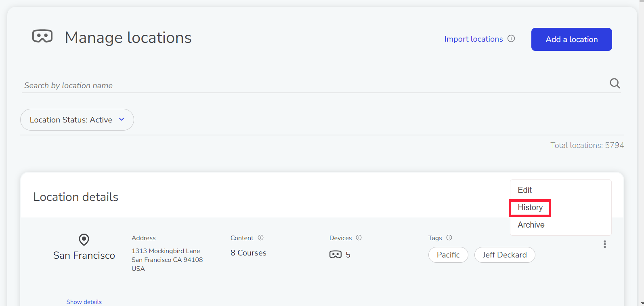Click the Add a location button
644x306 pixels.
pyautogui.click(x=572, y=39)
